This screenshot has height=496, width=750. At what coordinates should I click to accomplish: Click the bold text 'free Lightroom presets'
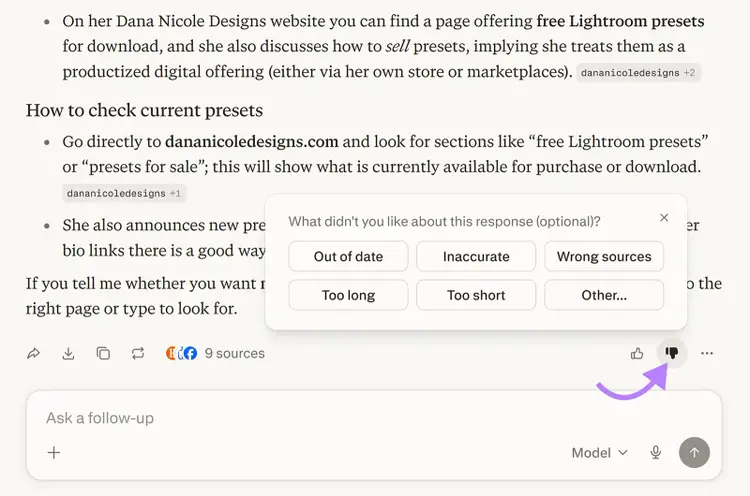click(620, 21)
